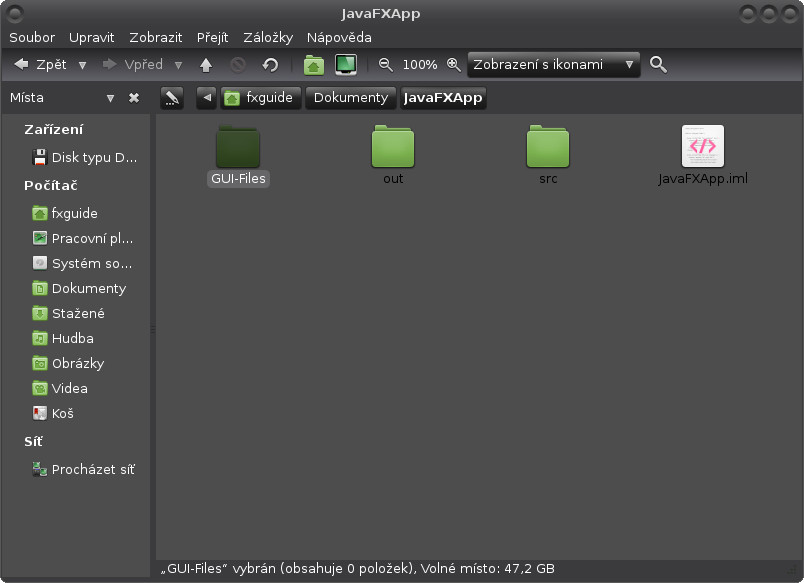Reload the current folder
Image resolution: width=804 pixels, height=583 pixels.
270,65
